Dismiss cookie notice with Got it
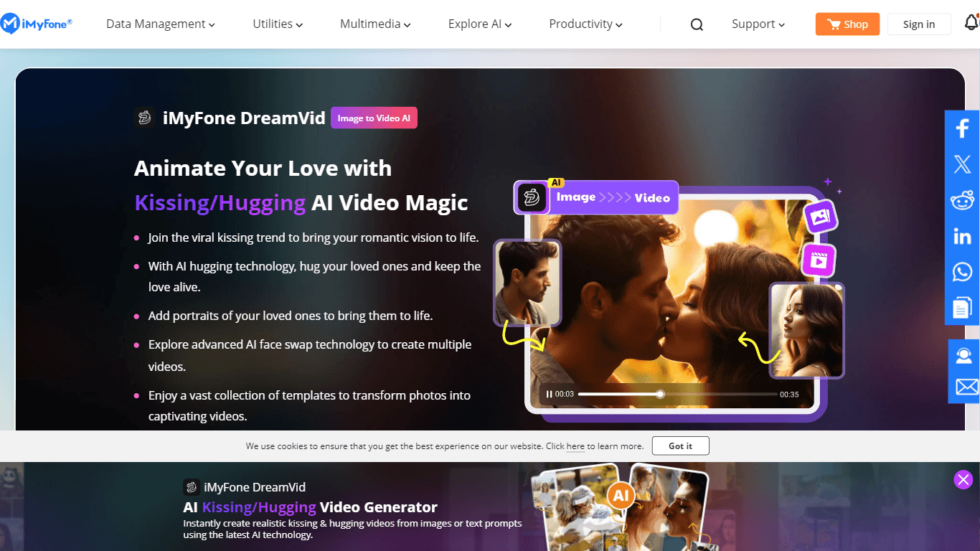 pos(680,446)
